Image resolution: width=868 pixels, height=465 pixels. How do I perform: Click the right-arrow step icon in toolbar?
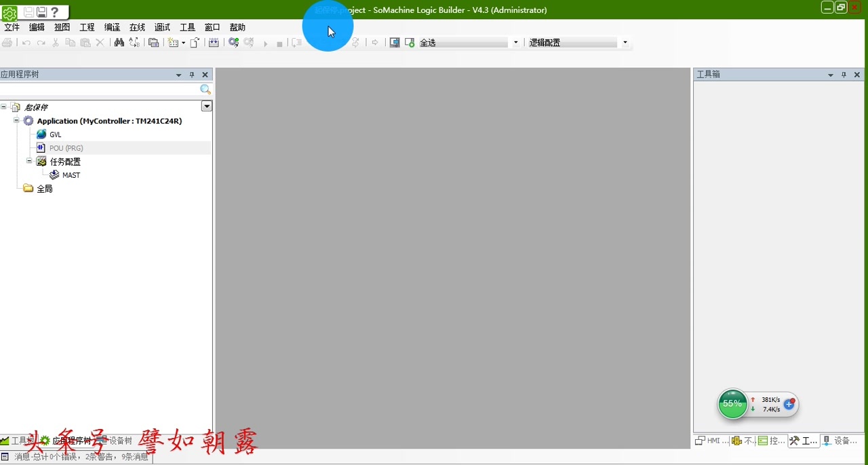pyautogui.click(x=375, y=42)
